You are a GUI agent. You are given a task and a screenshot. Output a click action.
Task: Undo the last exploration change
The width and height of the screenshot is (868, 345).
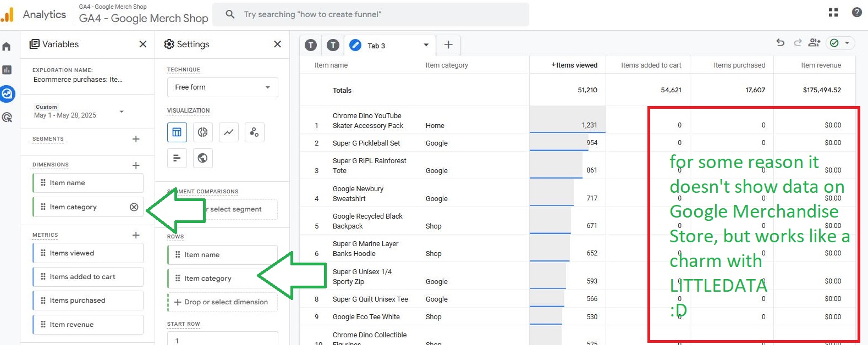coord(780,42)
